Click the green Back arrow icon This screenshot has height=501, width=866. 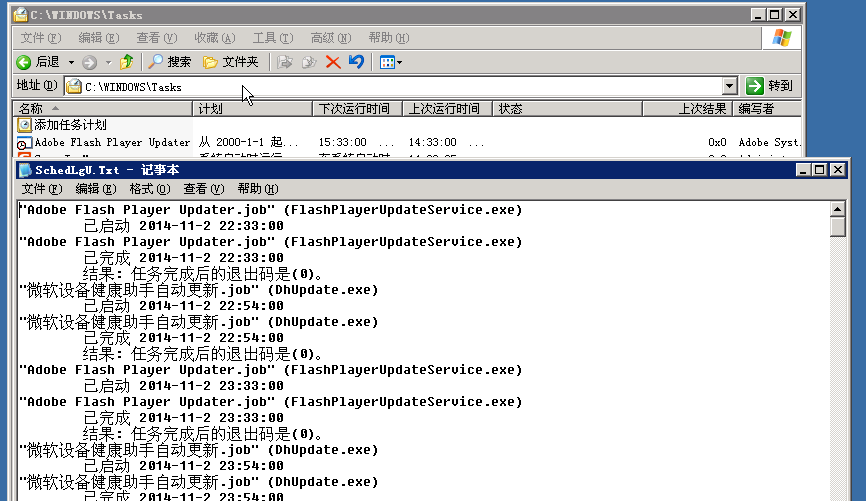(24, 62)
